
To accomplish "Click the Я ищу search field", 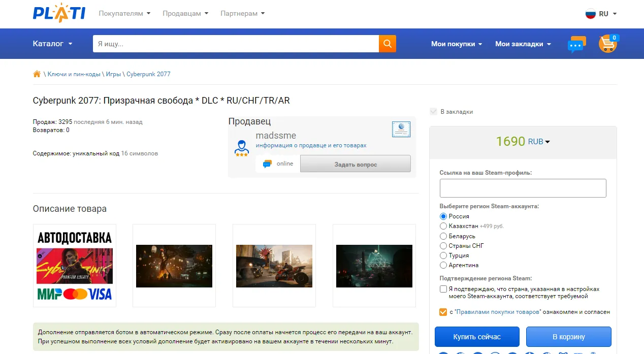I will pyautogui.click(x=236, y=44).
